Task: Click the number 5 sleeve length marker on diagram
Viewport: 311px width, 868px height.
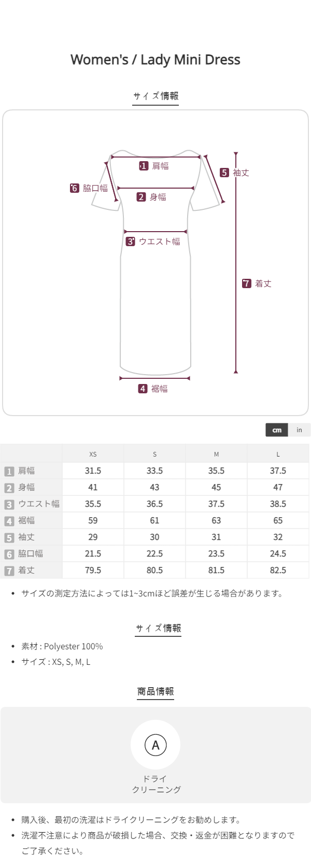Action: pos(224,173)
